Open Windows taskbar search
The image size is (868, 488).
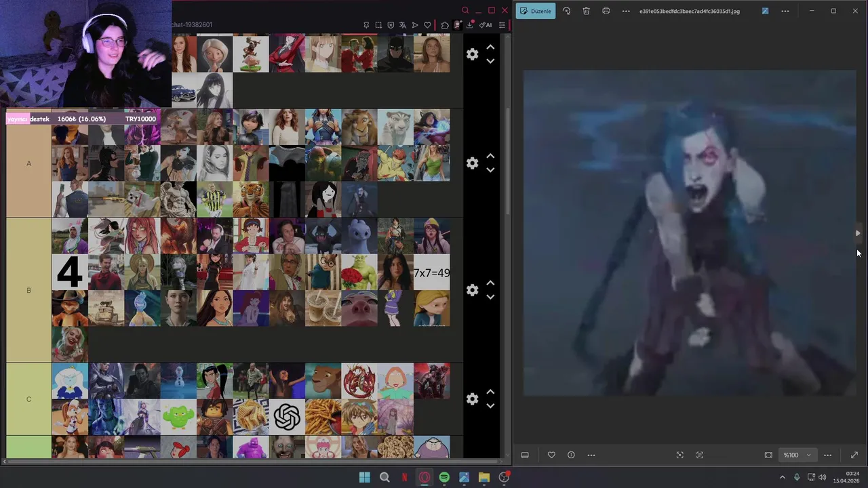click(x=384, y=477)
